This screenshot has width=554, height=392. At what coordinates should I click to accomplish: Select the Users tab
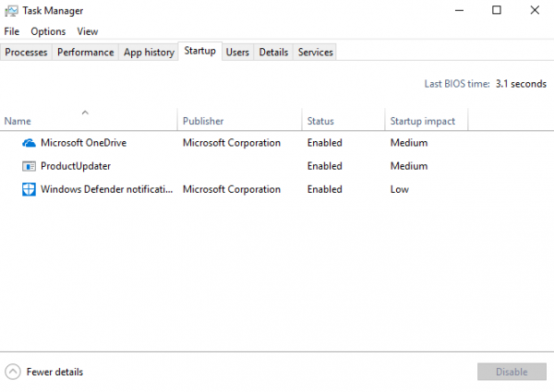pyautogui.click(x=237, y=53)
